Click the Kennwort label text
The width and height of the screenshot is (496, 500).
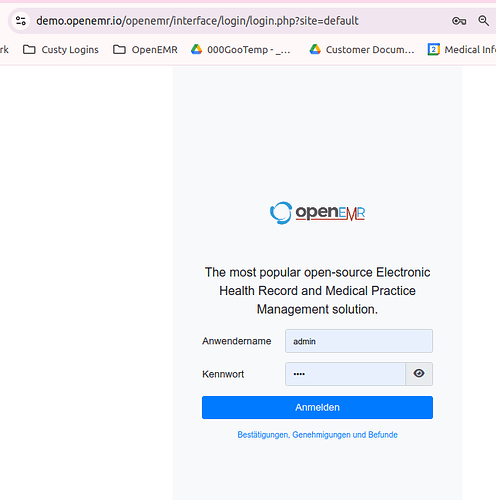click(223, 374)
